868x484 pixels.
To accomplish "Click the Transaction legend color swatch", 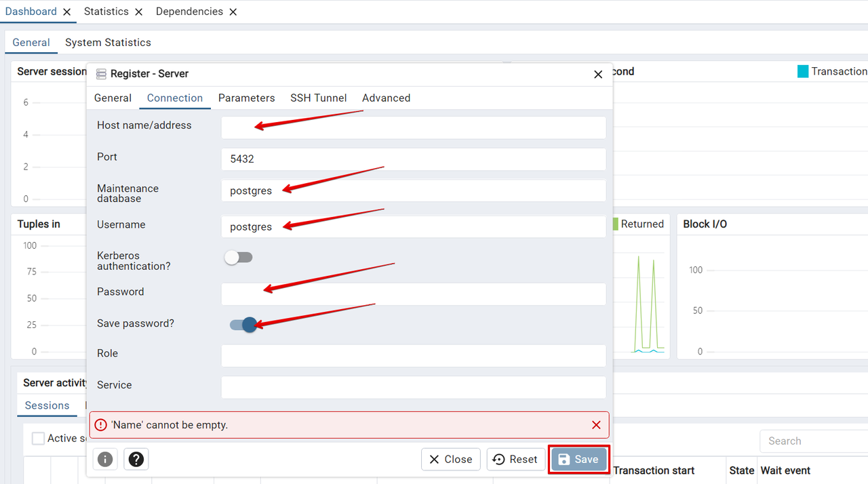I will point(803,71).
